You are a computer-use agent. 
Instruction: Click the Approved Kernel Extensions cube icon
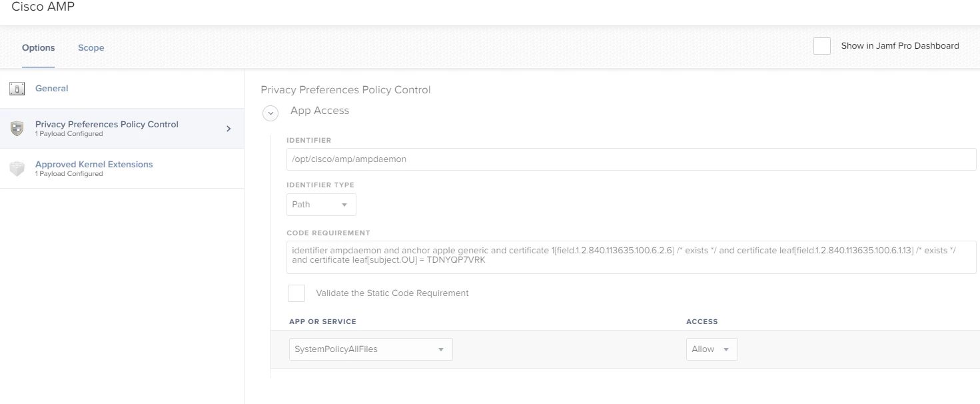pos(17,169)
